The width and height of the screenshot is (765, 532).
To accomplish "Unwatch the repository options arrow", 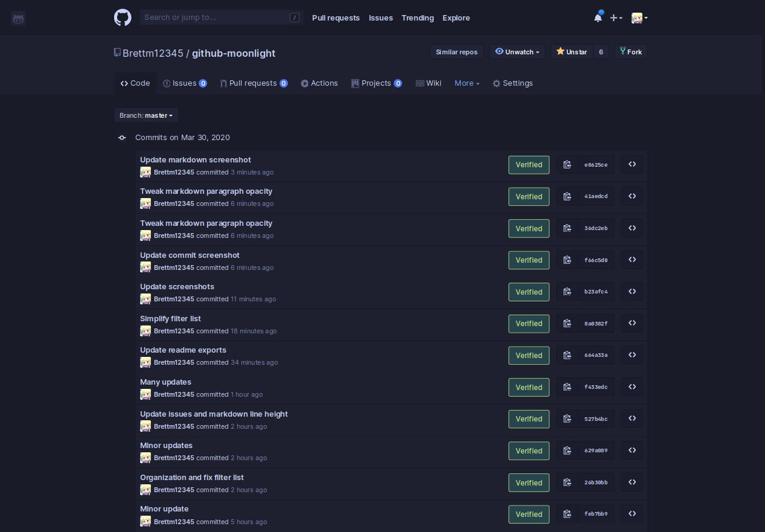I will [536, 52].
